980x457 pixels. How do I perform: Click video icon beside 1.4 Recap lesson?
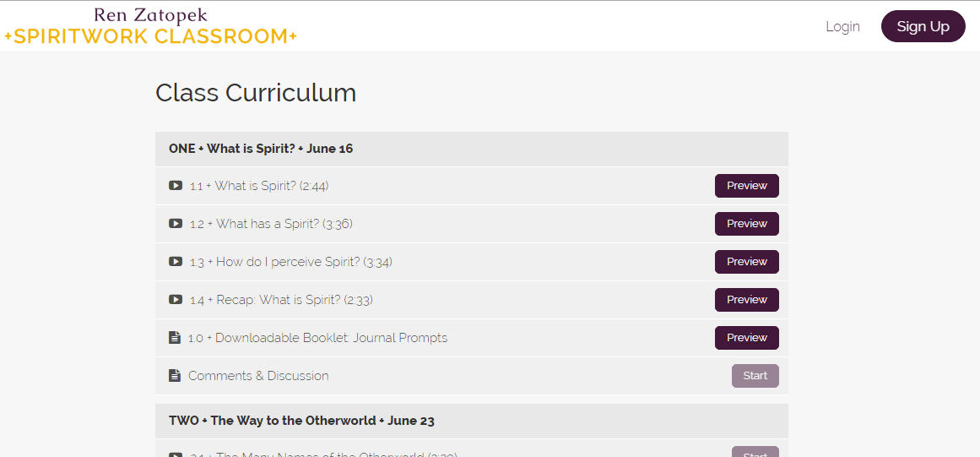tap(176, 300)
